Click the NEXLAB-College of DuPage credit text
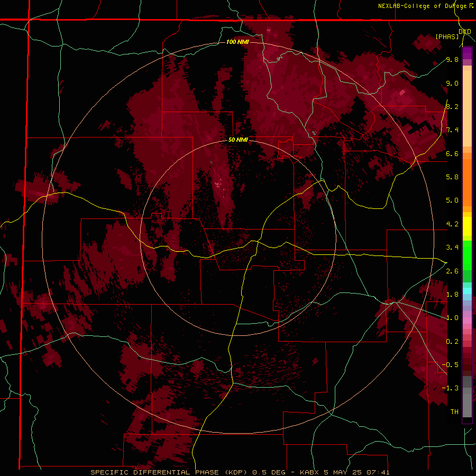Screen dimensions: 476x476 422,6
